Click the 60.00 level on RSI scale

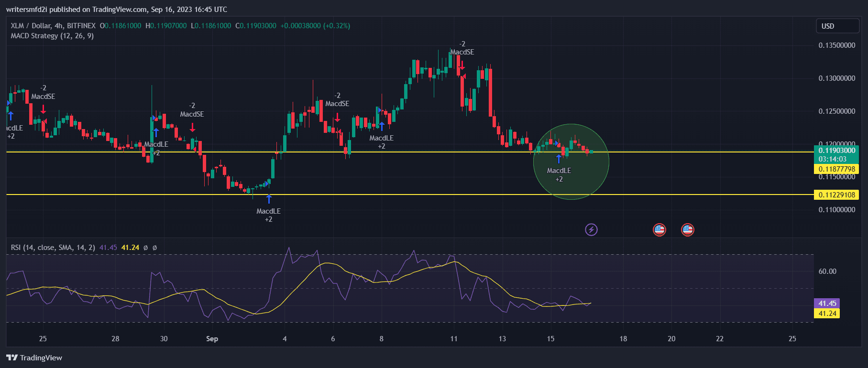(x=827, y=271)
